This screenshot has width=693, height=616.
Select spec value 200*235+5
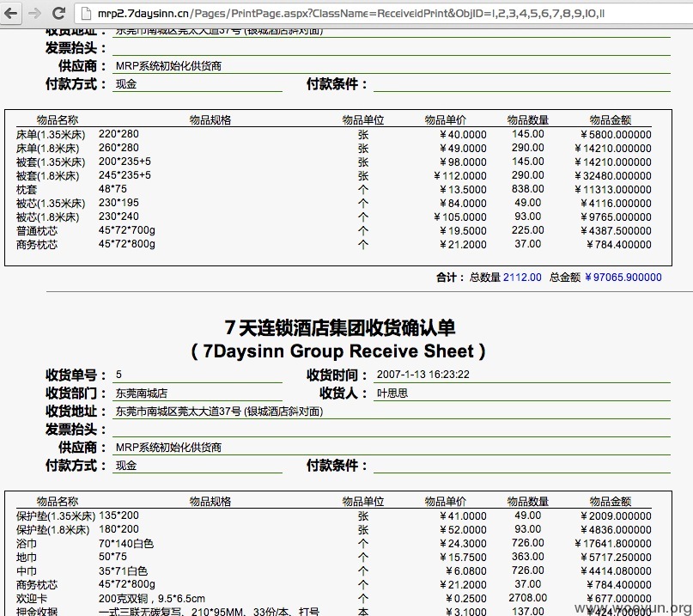125,161
